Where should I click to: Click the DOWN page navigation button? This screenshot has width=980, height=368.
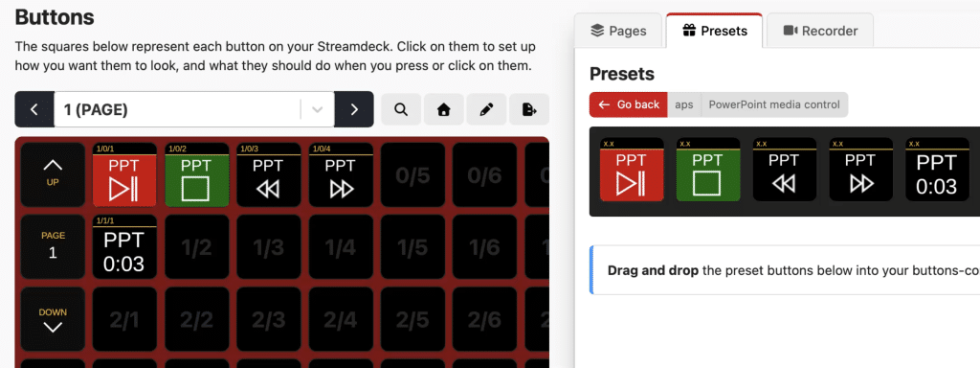pyautogui.click(x=53, y=318)
